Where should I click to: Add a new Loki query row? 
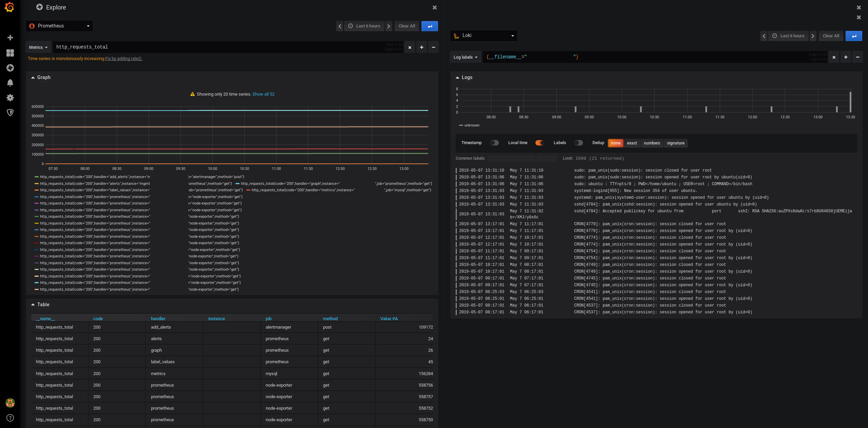[846, 57]
